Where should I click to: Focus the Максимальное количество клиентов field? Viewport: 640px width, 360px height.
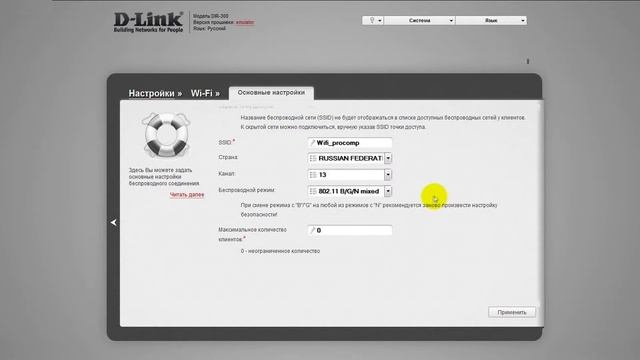350,230
